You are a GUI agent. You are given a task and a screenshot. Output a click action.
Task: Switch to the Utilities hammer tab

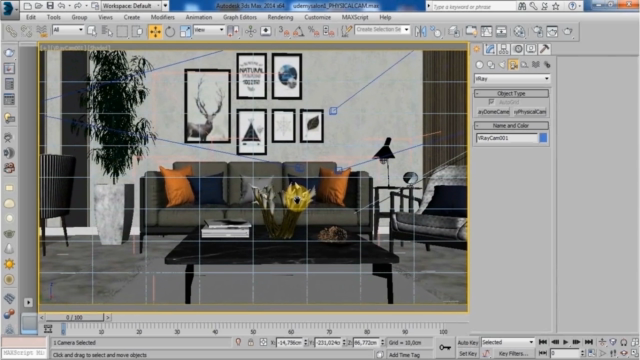pos(544,49)
